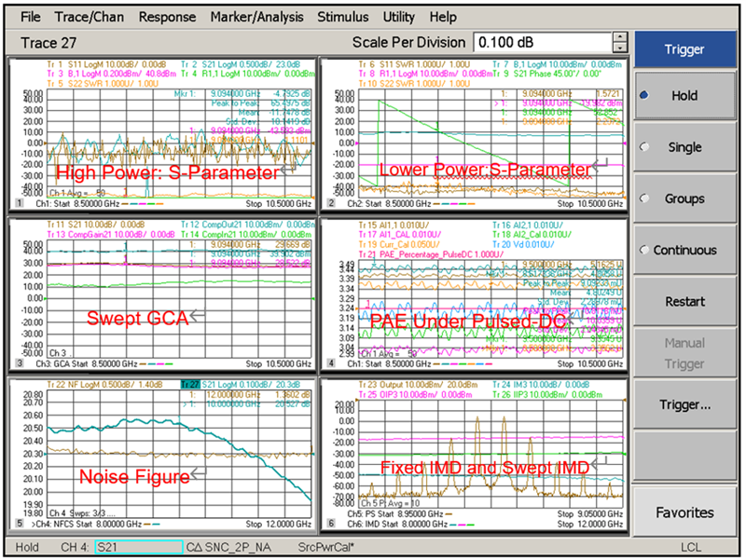Choose Groups trigger option
746x560 pixels.
(x=684, y=198)
